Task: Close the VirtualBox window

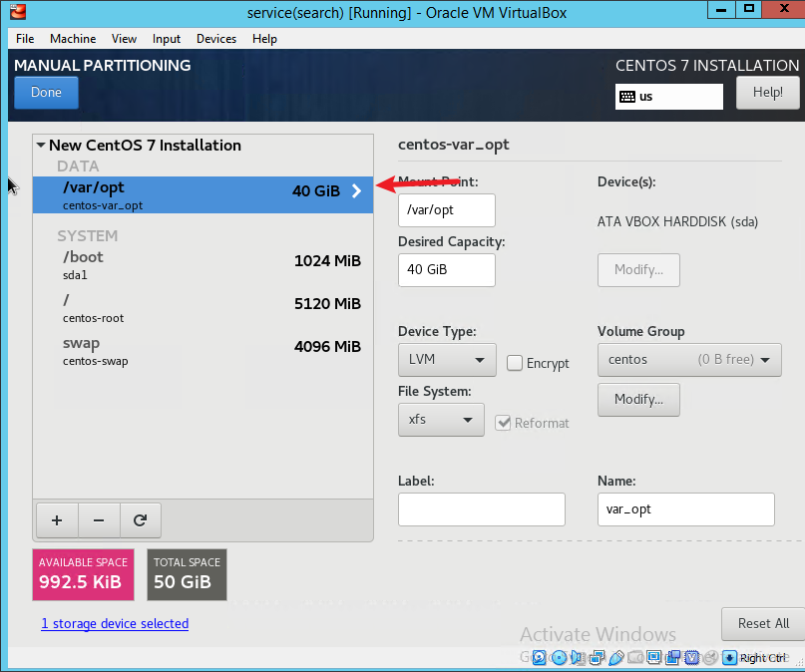Action: click(783, 10)
